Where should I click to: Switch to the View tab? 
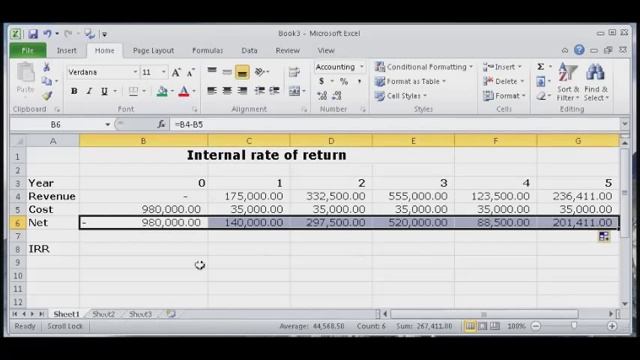326,51
